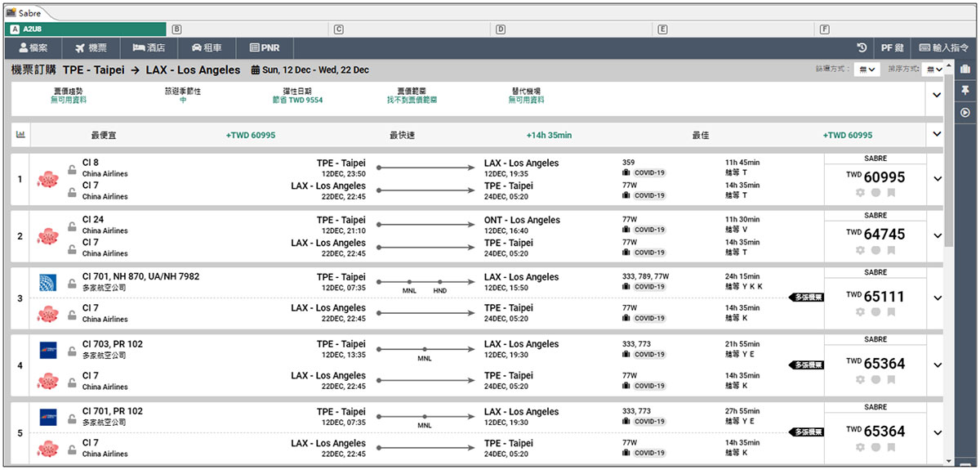Click the bookmark icon under price 64745
This screenshot has height=470, width=980.
pos(891,250)
